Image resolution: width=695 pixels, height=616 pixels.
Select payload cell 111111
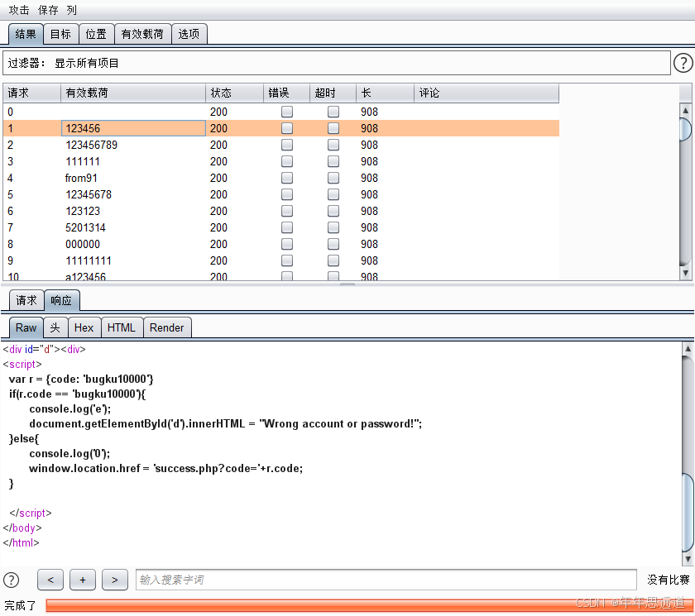tap(133, 161)
